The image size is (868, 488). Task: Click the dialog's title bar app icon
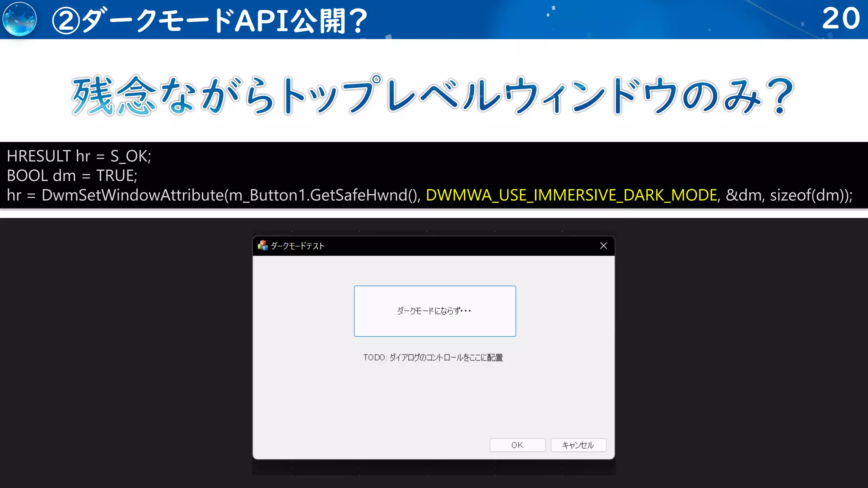pyautogui.click(x=263, y=245)
